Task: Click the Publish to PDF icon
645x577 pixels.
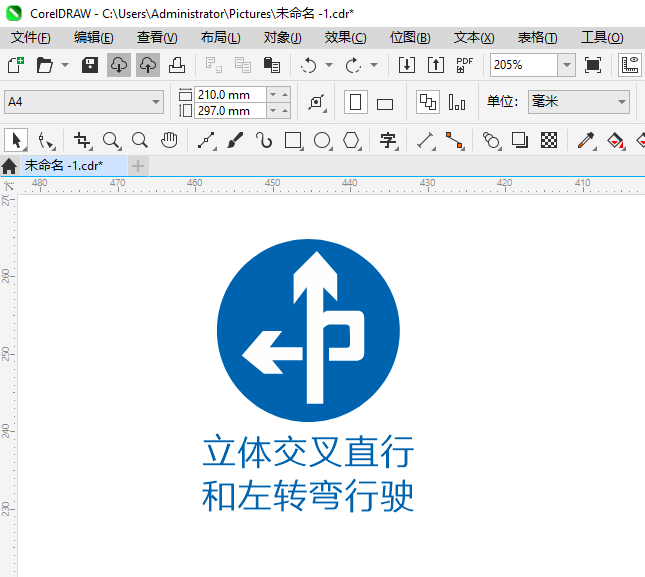Action: click(465, 65)
